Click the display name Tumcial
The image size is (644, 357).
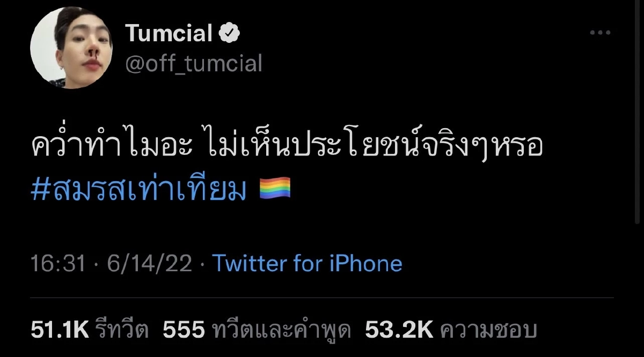[x=169, y=32]
